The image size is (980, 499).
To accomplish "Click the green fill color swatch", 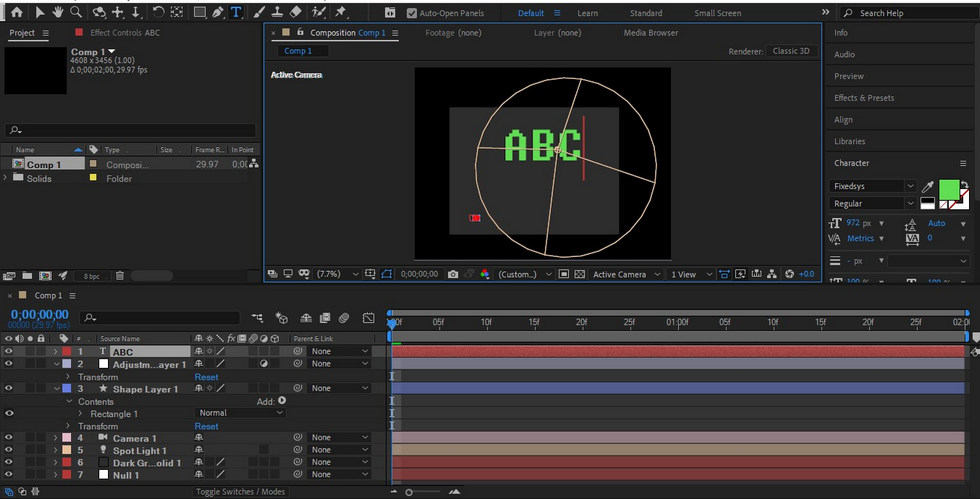I will click(949, 189).
